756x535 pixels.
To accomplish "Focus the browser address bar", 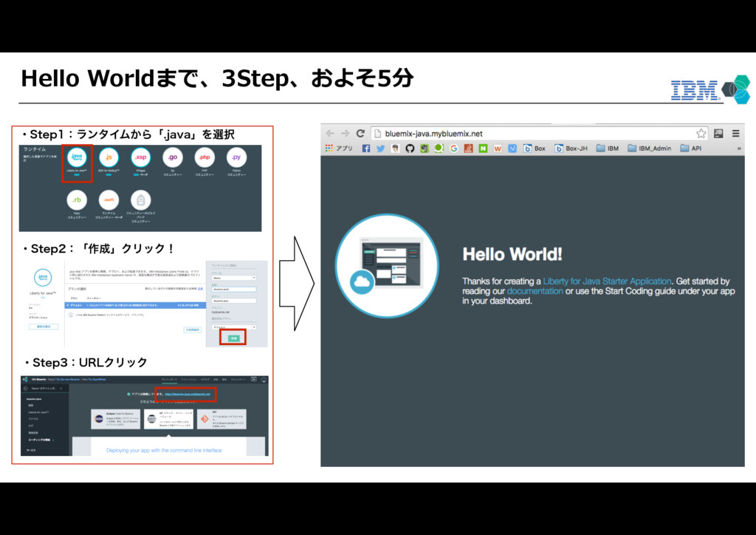I will pos(539,134).
